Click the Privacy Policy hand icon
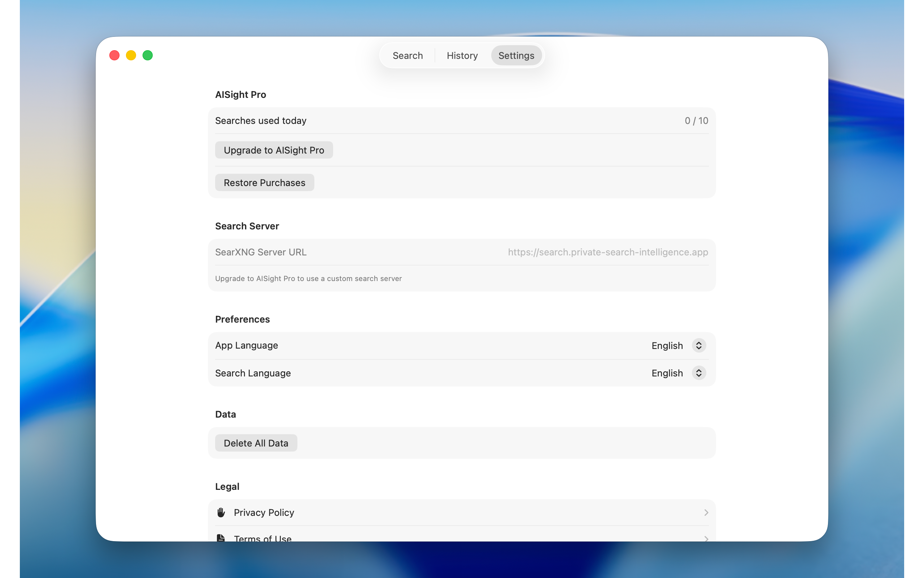The height and width of the screenshot is (578, 924). [x=221, y=513]
